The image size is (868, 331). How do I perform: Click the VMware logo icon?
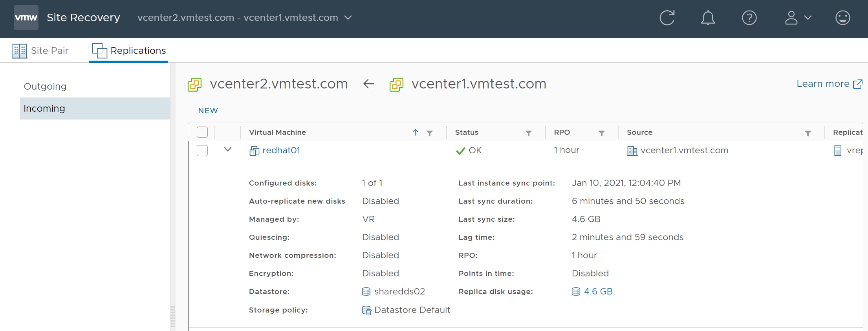[26, 18]
